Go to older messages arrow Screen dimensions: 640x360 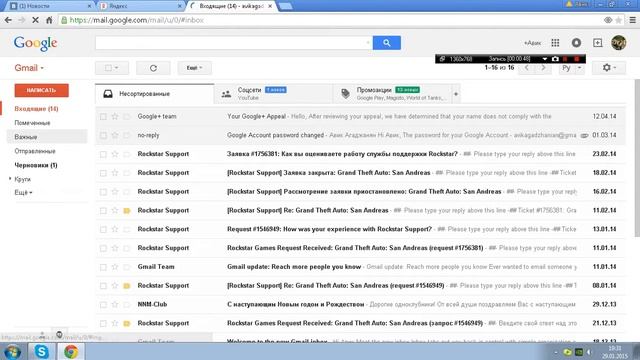pos(543,68)
